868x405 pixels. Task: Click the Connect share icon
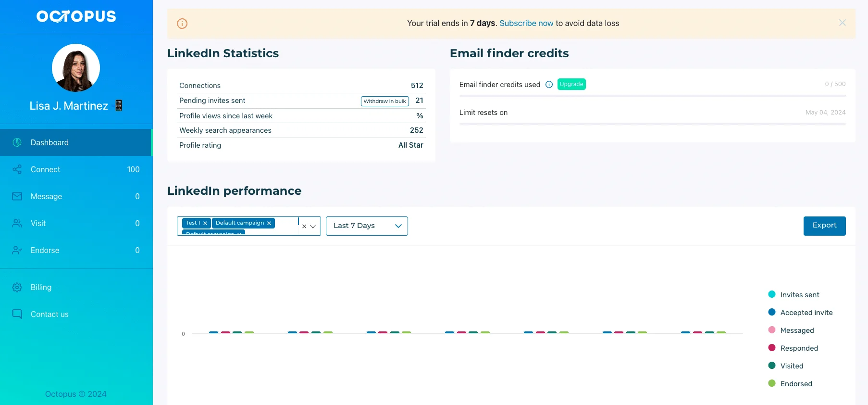[x=17, y=169]
